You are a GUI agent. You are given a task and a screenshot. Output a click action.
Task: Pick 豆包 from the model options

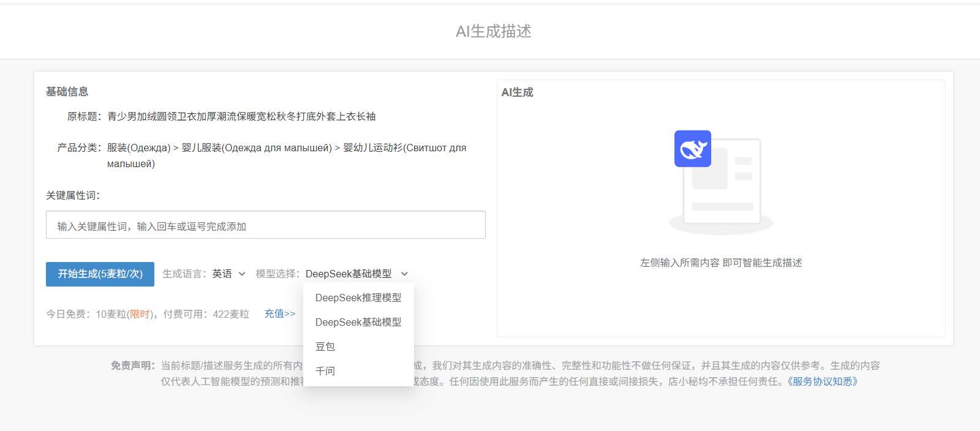coord(325,347)
